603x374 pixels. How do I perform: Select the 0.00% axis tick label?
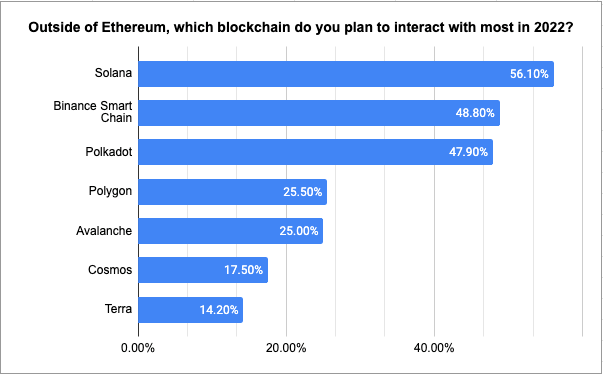tap(138, 348)
